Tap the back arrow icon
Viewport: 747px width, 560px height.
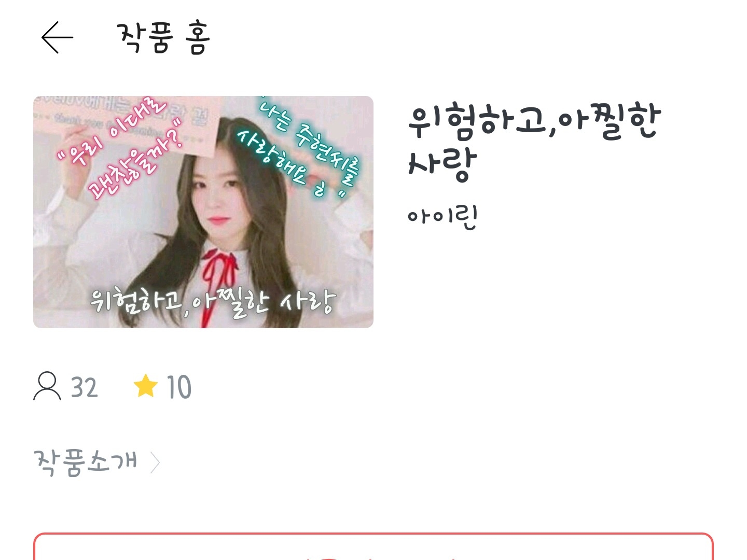tap(57, 37)
